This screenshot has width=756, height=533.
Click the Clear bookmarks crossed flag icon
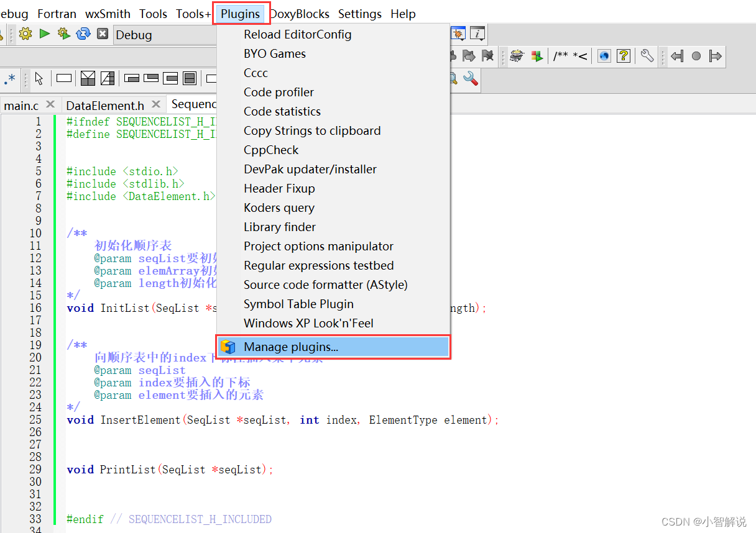click(487, 56)
